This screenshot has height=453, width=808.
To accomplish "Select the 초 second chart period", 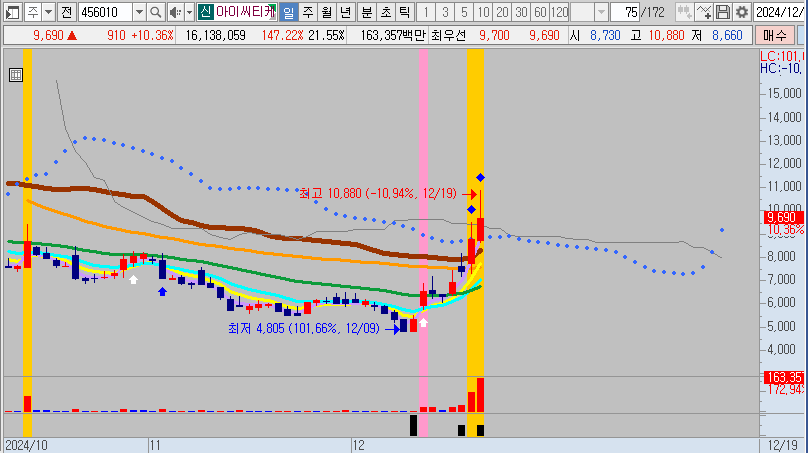I will pyautogui.click(x=385, y=12).
